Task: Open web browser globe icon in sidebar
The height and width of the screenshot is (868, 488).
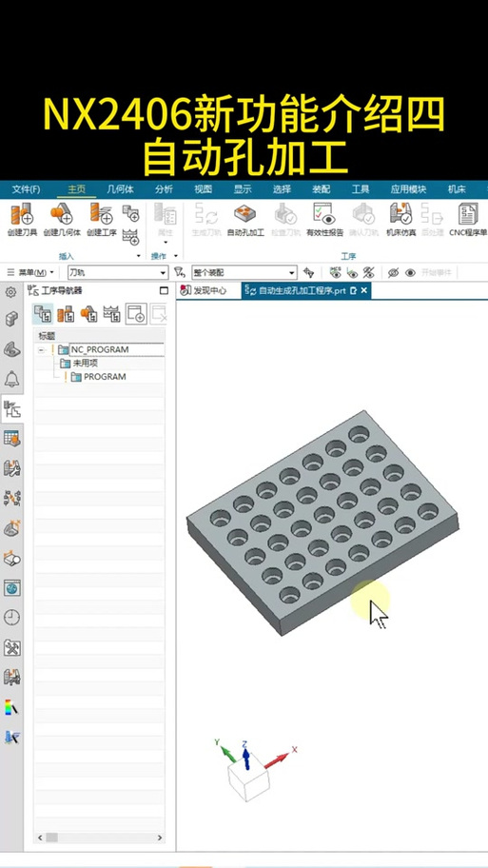Action: tap(11, 588)
